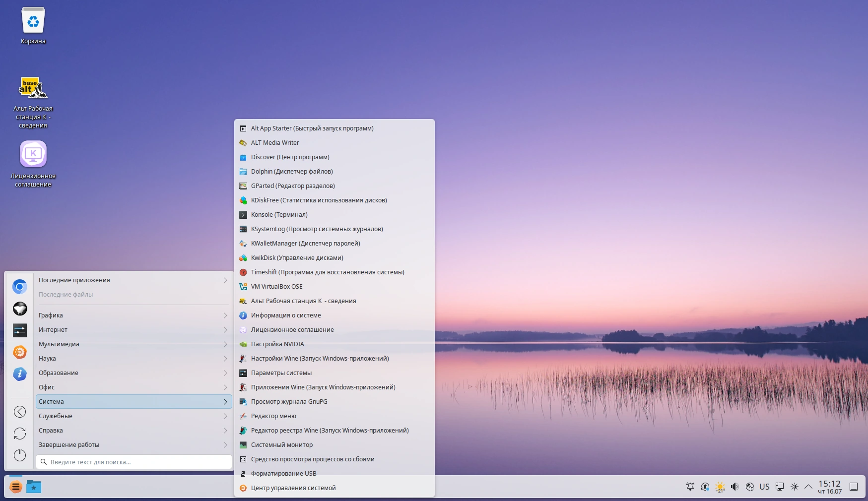Viewport: 868px width, 501px height.
Task: Click the blue info icon in menu sidebar
Action: (20, 374)
